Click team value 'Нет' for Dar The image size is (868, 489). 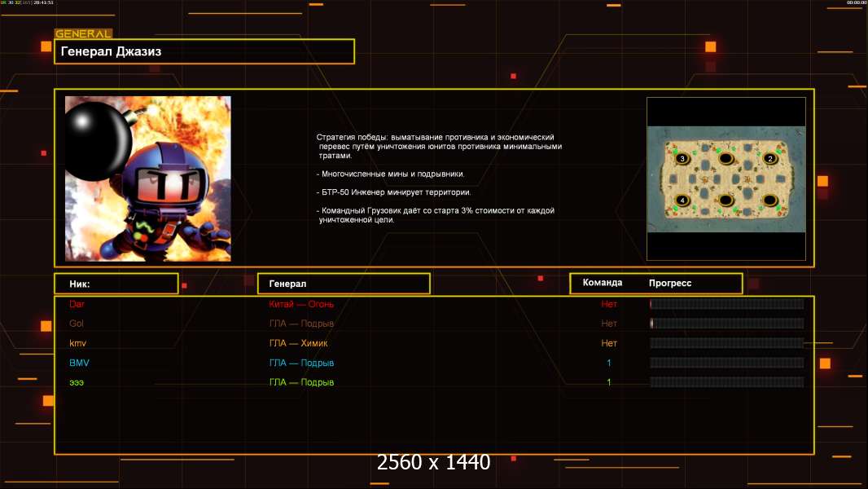point(609,304)
